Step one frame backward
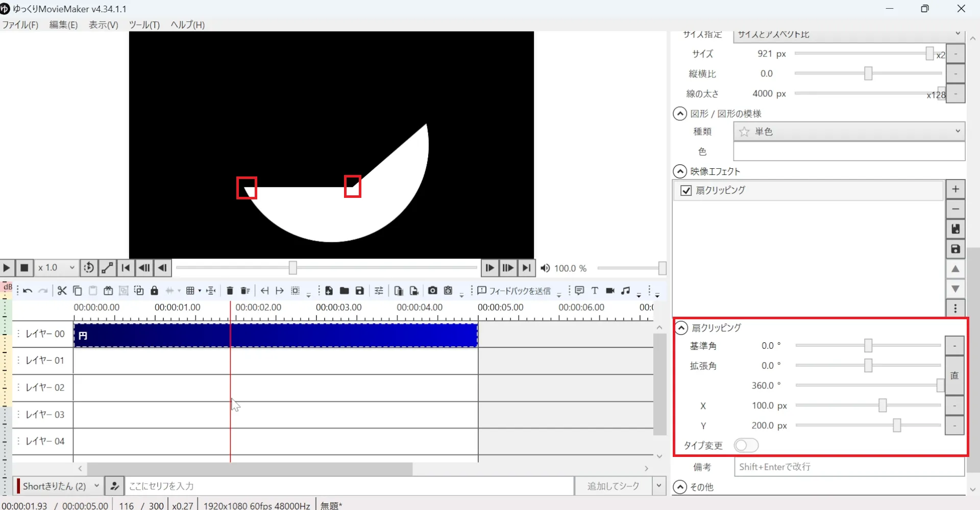Screen dimensions: 980x510 click(x=163, y=268)
